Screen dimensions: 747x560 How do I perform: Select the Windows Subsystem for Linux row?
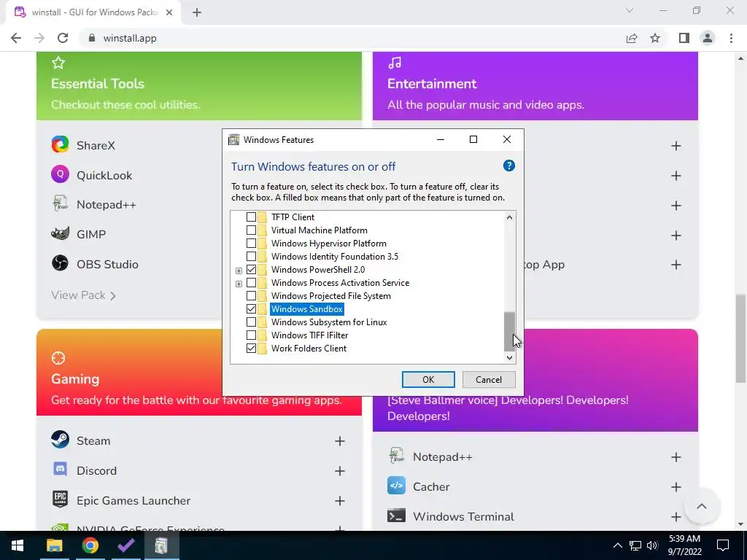329,322
